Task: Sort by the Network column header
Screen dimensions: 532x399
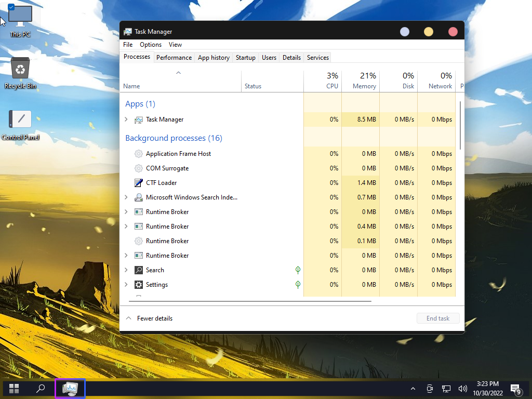Action: (436, 81)
